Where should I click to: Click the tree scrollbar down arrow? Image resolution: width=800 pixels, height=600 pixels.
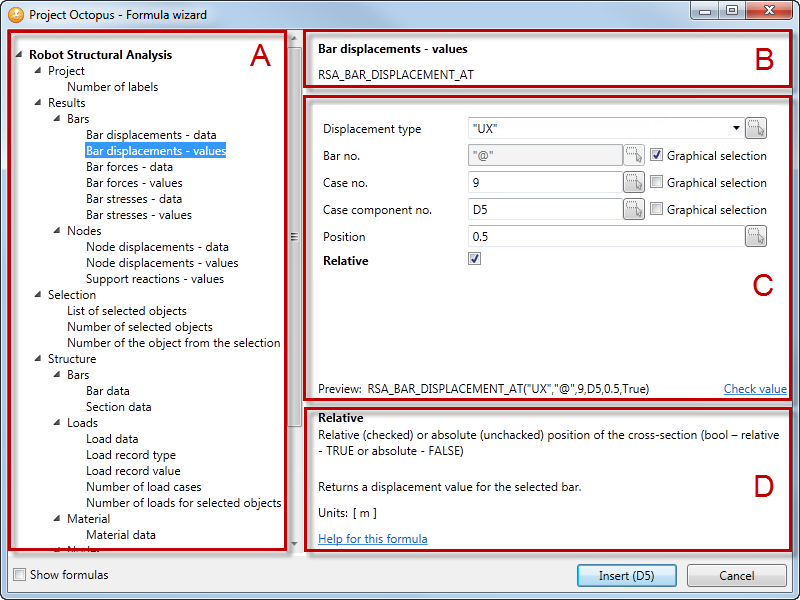tap(294, 544)
